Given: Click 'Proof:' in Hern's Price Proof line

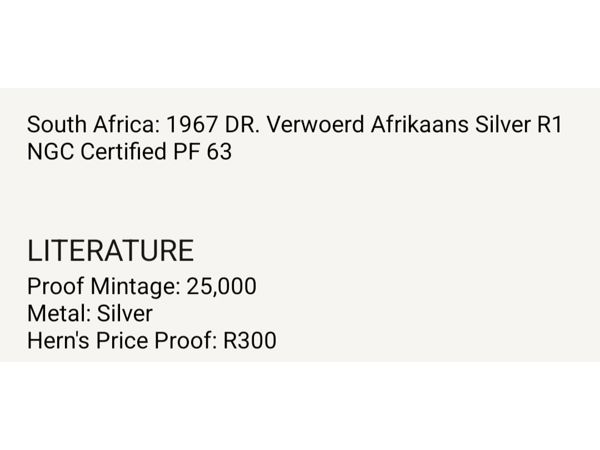Looking at the screenshot, I should coord(186,341).
